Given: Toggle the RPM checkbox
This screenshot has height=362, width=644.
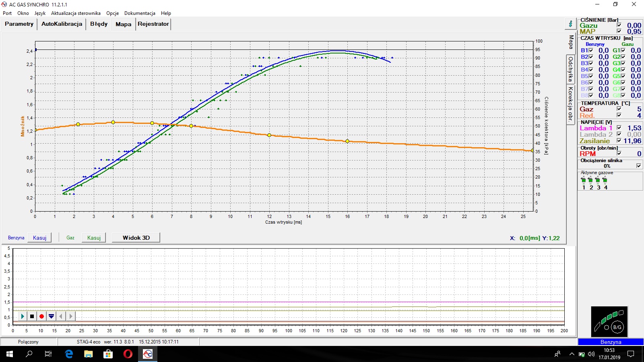Looking at the screenshot, I should [x=619, y=153].
